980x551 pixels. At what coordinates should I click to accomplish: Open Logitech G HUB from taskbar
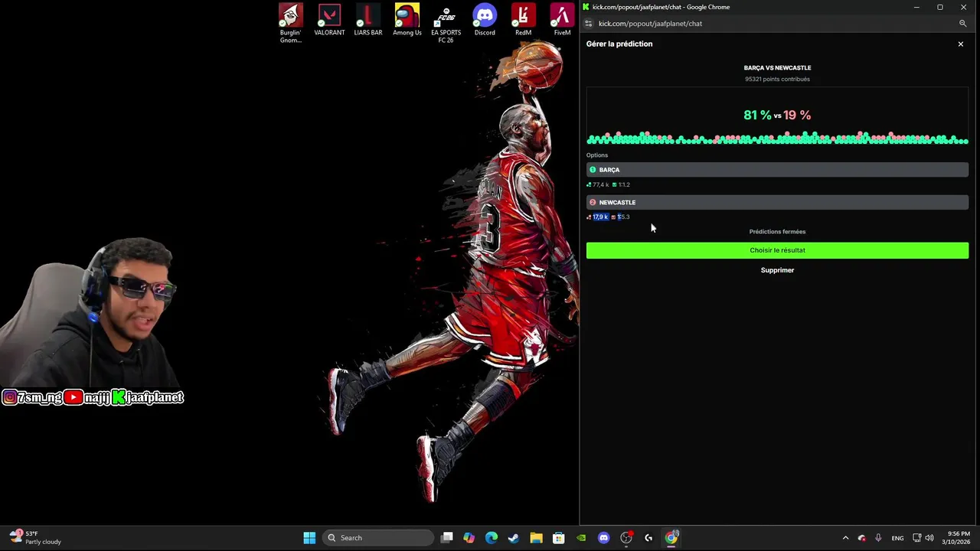coord(648,538)
